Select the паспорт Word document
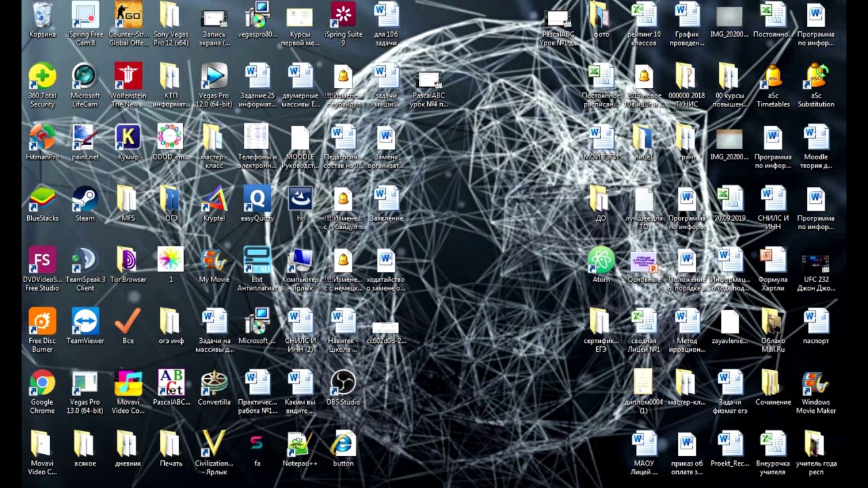 (816, 326)
